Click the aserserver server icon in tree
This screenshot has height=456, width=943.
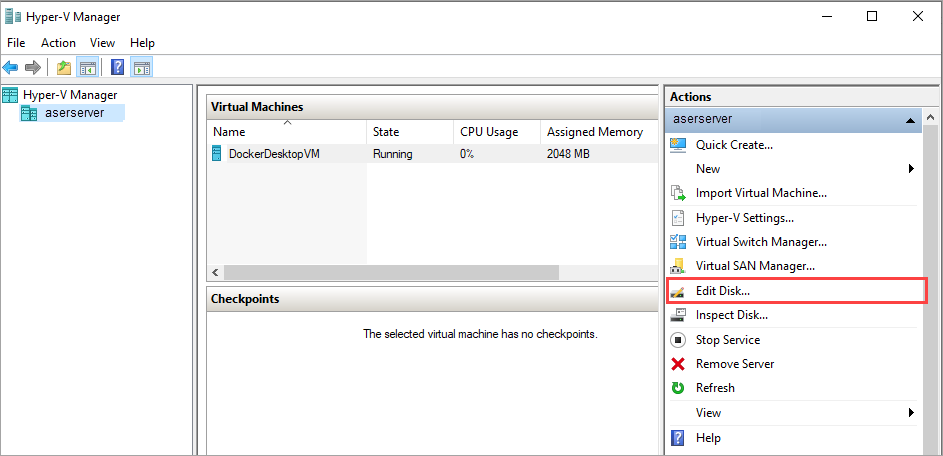(29, 113)
